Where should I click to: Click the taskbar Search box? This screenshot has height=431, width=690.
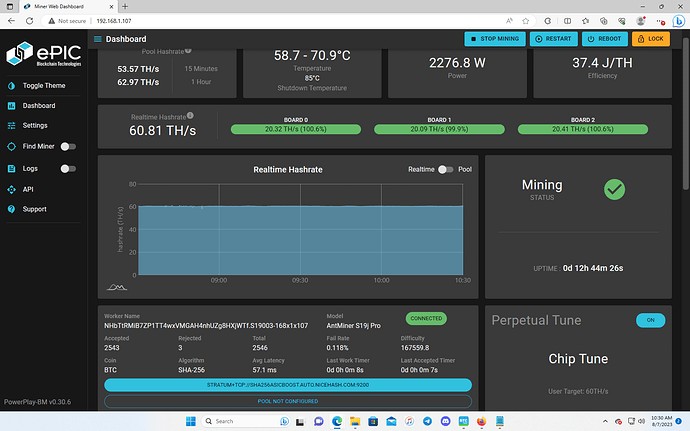tap(246, 421)
